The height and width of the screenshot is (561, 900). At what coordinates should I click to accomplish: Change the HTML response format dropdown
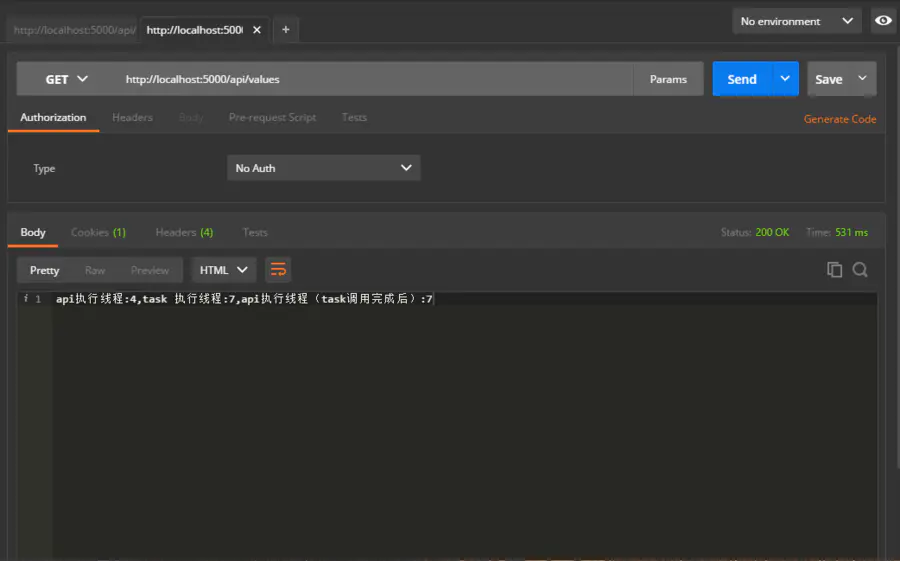coord(223,270)
